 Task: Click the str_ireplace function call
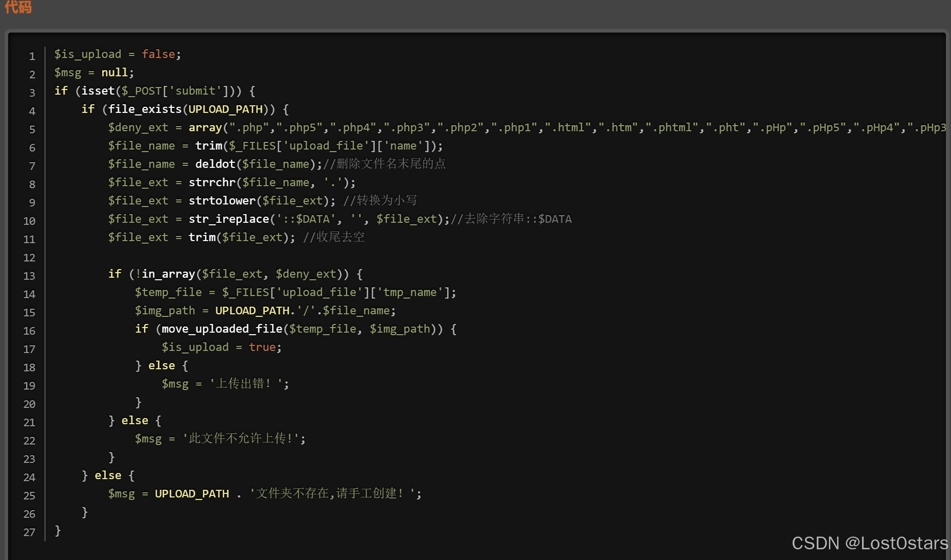pyautogui.click(x=228, y=219)
